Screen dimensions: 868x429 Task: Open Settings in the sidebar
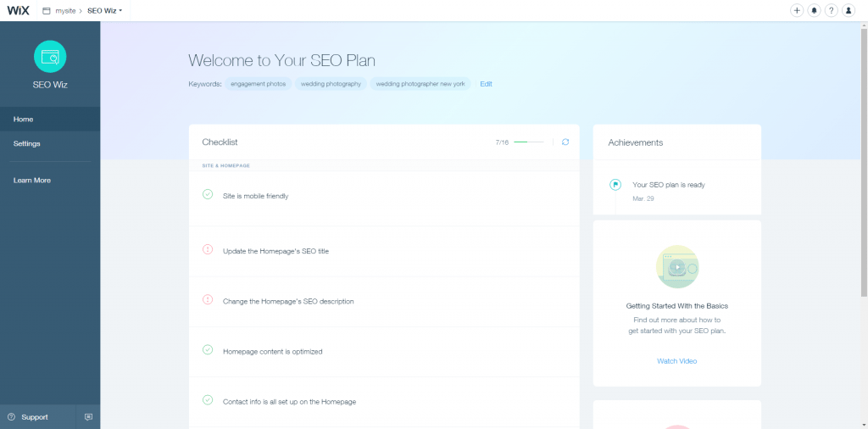tap(50, 143)
